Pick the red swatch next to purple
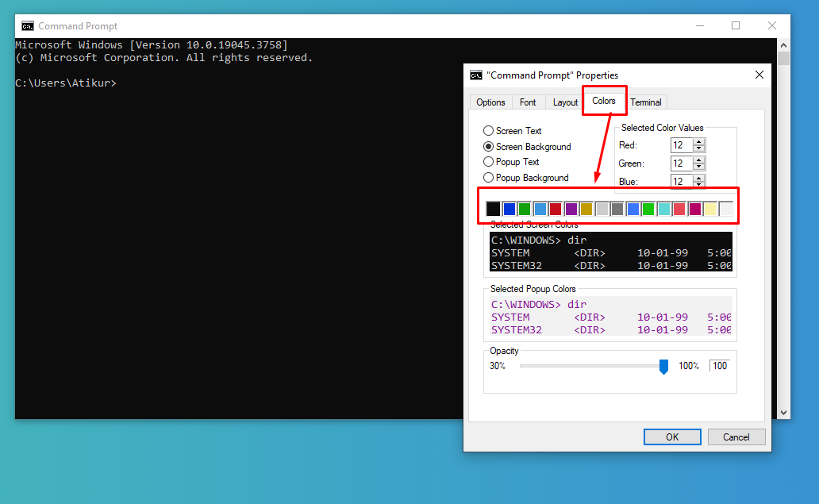The image size is (819, 504). coord(556,209)
